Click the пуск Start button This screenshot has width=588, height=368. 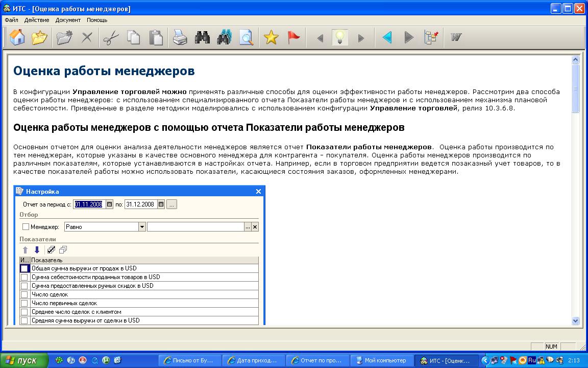click(24, 360)
